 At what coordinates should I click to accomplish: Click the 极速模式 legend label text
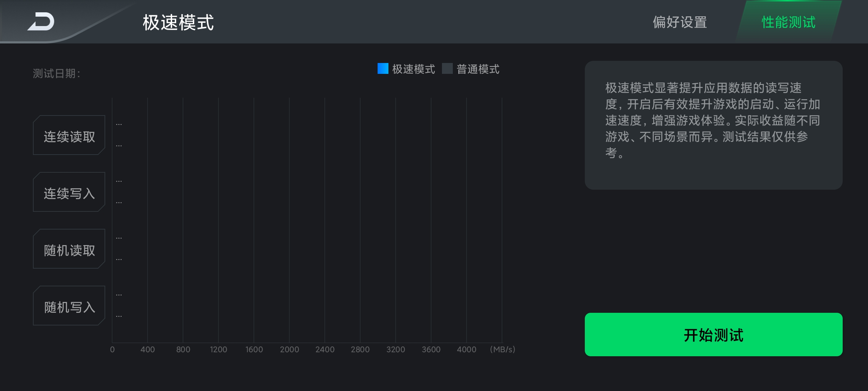tap(414, 69)
